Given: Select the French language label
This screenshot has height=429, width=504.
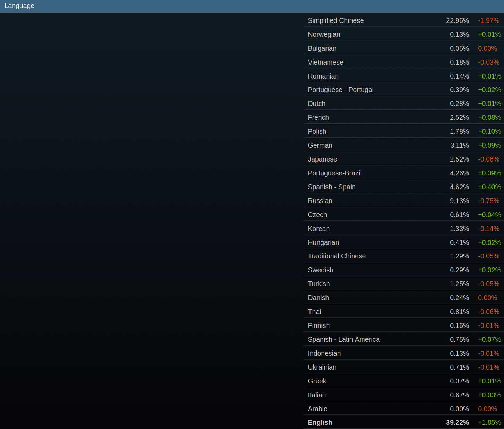Looking at the screenshot, I should [x=318, y=117].
